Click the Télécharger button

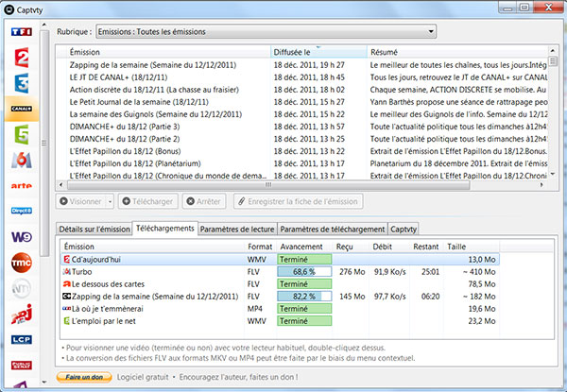pyautogui.click(x=148, y=201)
